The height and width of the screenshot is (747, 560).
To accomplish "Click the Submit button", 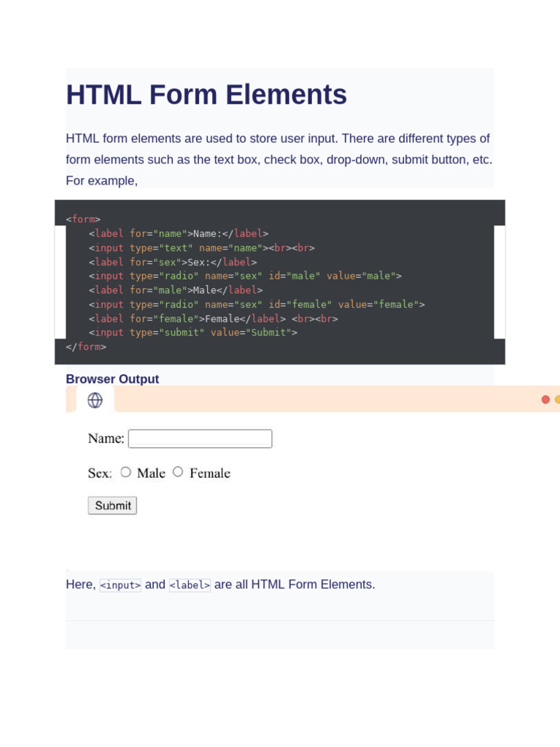I will click(112, 506).
